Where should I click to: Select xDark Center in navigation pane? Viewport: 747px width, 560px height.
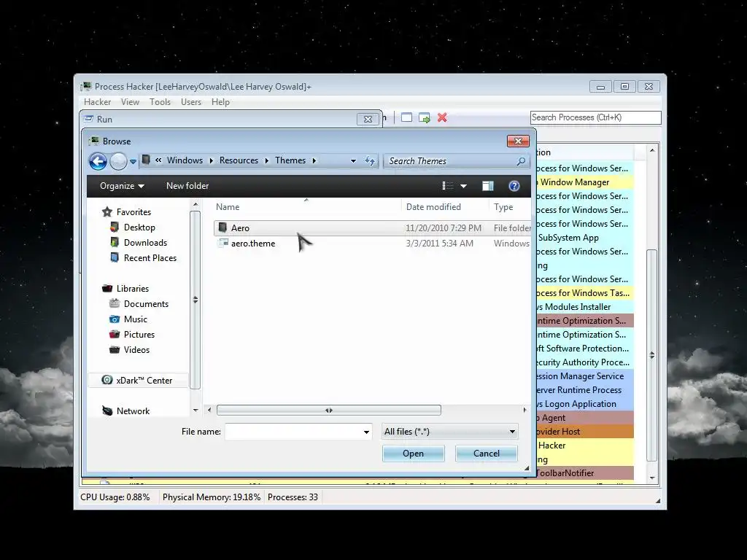point(138,380)
